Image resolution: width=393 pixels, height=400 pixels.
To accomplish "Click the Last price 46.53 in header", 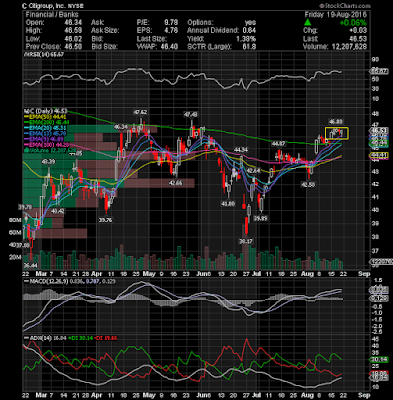I will (359, 39).
